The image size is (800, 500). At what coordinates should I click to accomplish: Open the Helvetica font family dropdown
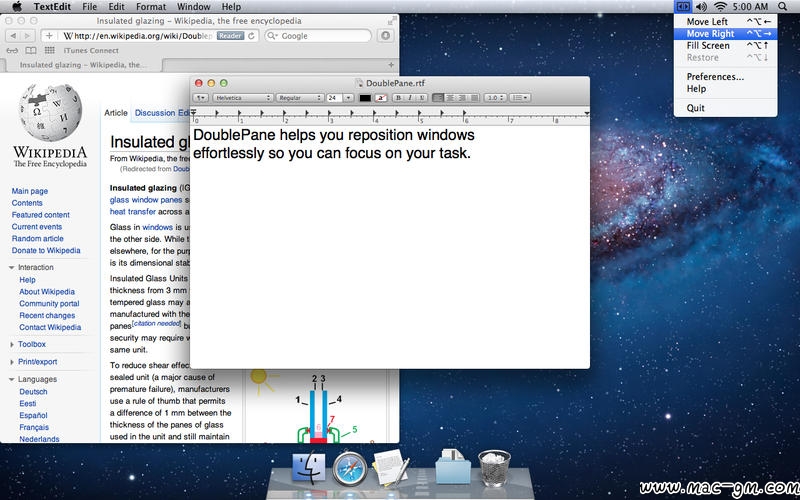[243, 97]
